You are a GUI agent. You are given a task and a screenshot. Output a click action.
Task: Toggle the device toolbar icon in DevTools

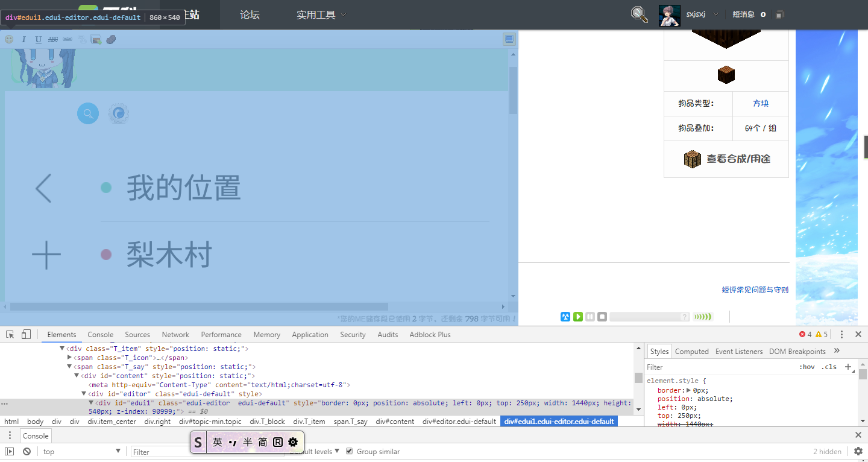(x=25, y=334)
